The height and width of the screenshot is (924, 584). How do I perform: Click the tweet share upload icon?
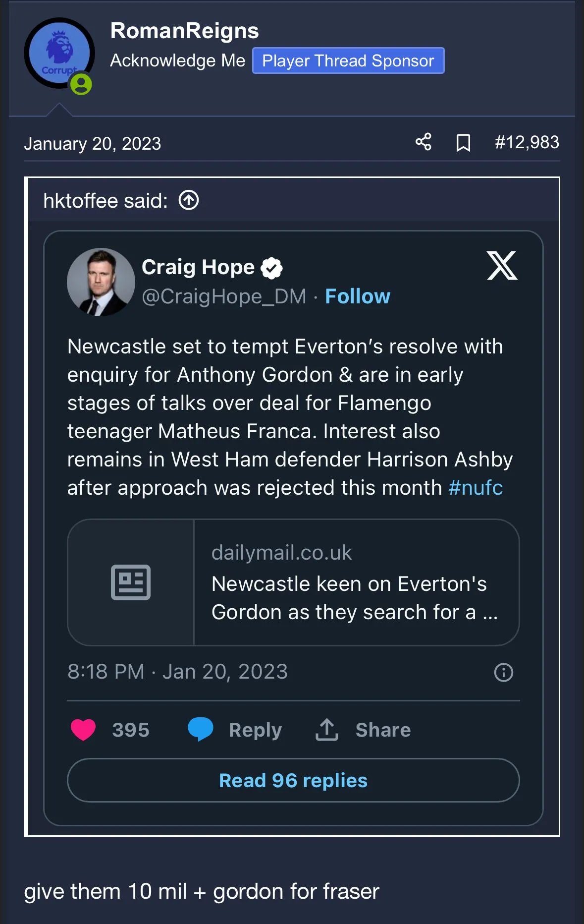(x=327, y=730)
